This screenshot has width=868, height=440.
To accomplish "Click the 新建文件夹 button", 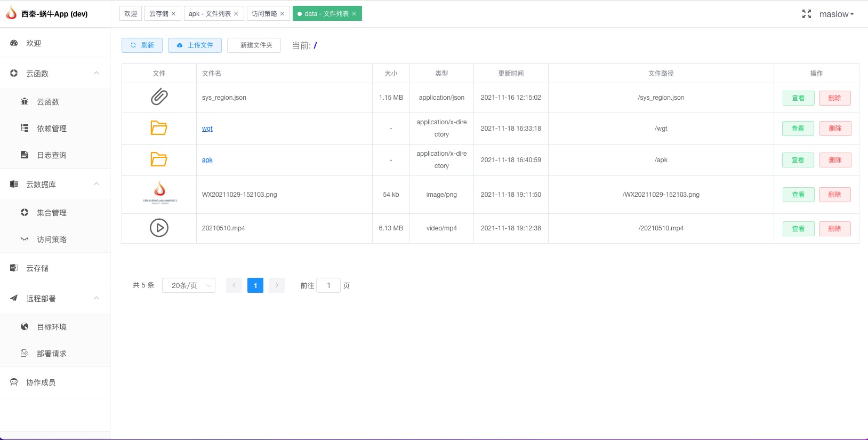I will click(254, 45).
